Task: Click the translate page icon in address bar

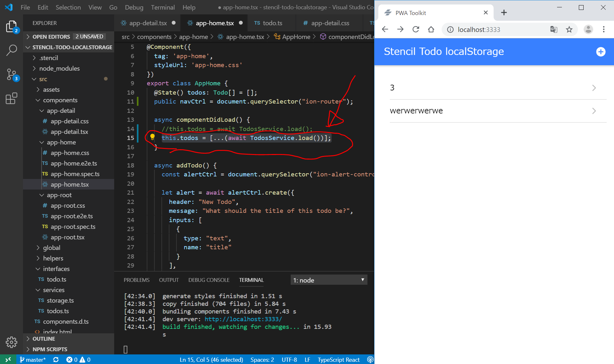Action: click(554, 29)
